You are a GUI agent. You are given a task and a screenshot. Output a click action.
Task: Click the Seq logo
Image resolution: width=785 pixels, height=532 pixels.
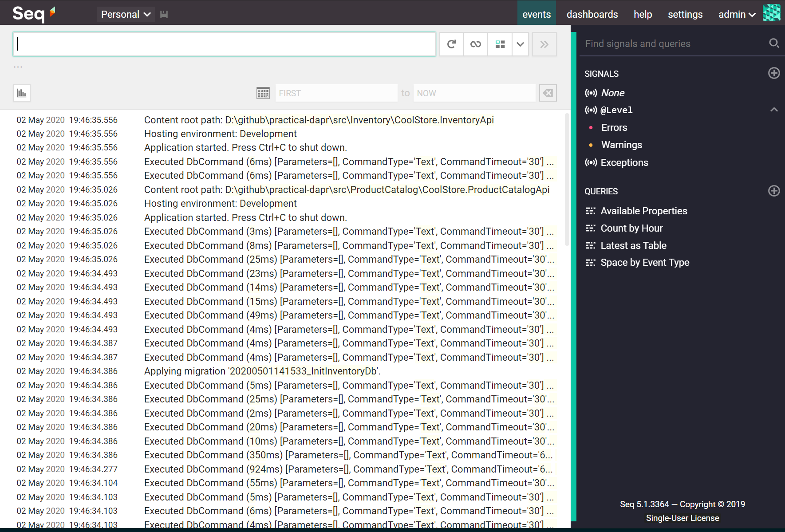pyautogui.click(x=34, y=13)
